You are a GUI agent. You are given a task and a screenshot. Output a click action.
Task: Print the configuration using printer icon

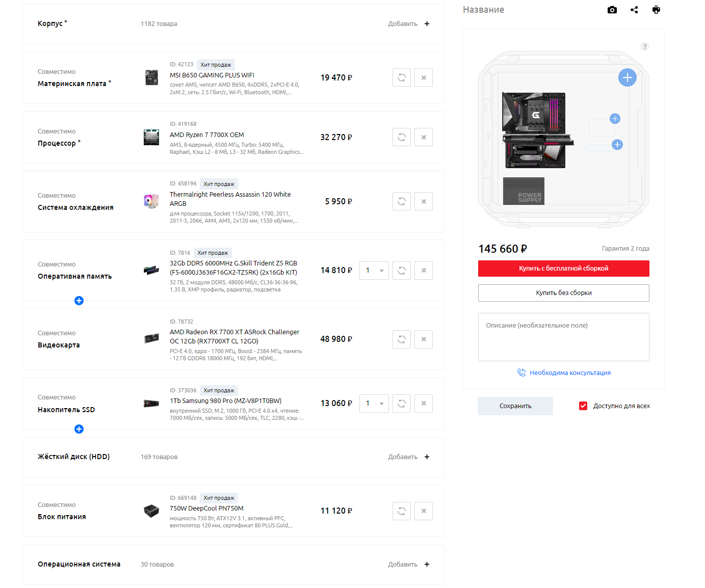pos(656,10)
